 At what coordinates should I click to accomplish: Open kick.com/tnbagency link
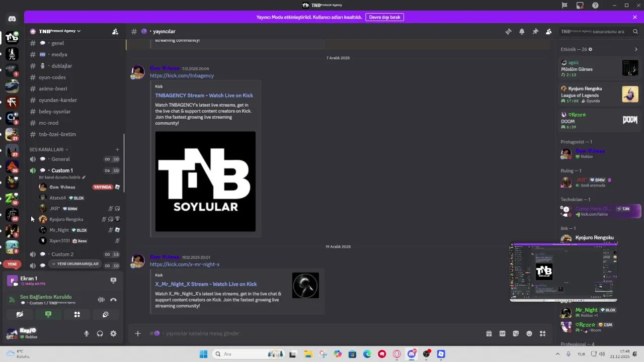tap(182, 75)
